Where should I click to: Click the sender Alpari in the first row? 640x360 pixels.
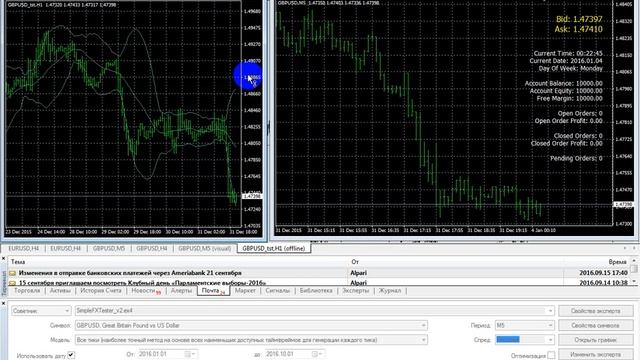pyautogui.click(x=358, y=273)
